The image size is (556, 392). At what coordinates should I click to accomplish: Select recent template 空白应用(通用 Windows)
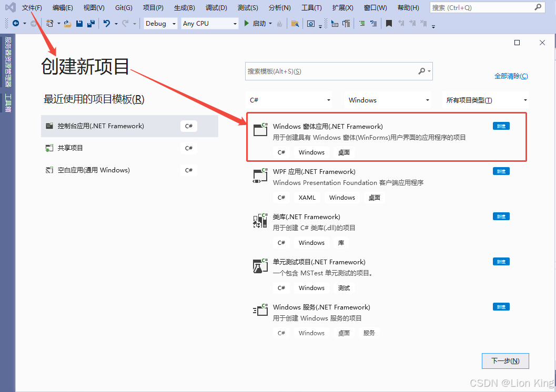[x=129, y=170]
